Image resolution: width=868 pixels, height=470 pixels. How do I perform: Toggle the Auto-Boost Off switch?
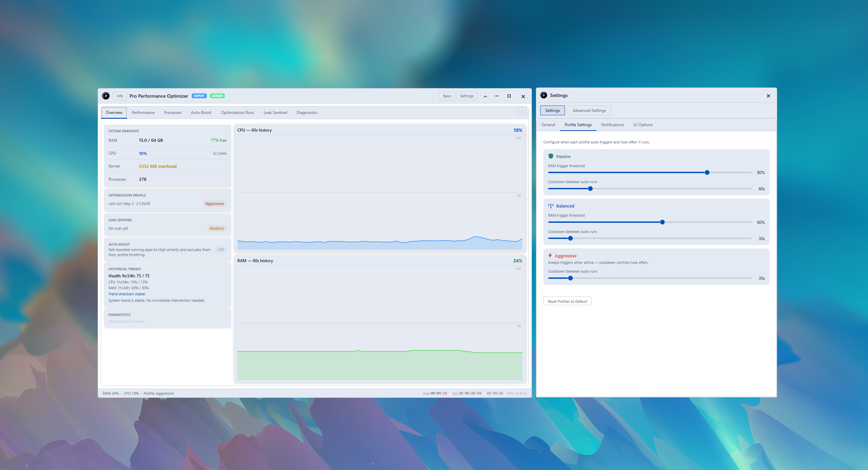221,250
